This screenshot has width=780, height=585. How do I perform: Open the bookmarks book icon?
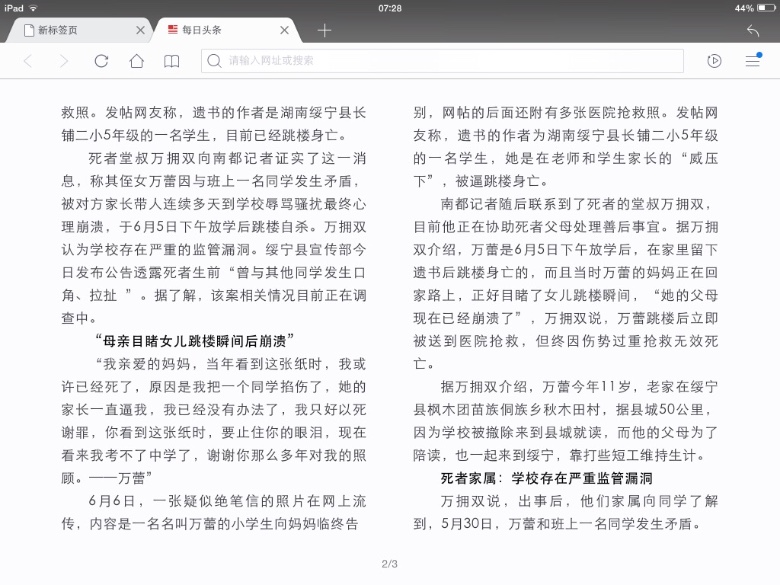click(172, 61)
